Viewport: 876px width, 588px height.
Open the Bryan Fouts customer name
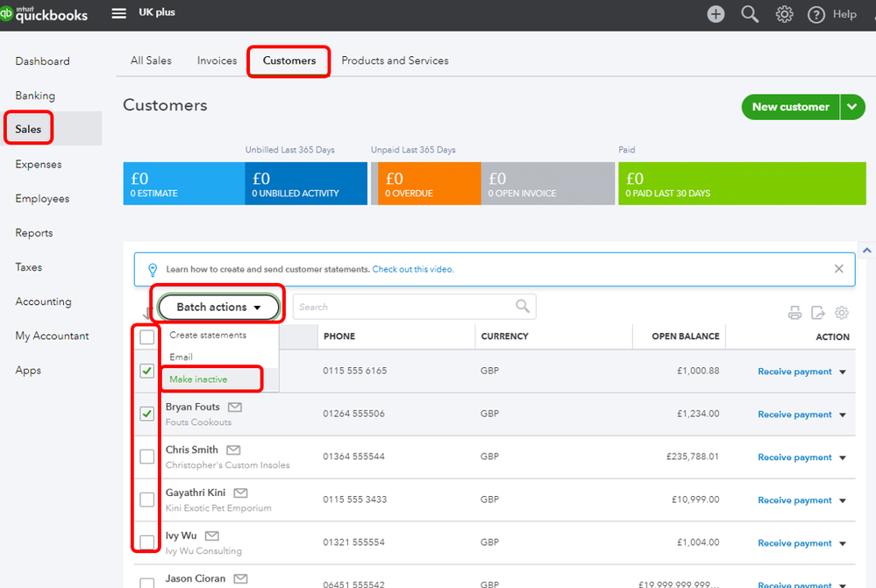[x=192, y=407]
